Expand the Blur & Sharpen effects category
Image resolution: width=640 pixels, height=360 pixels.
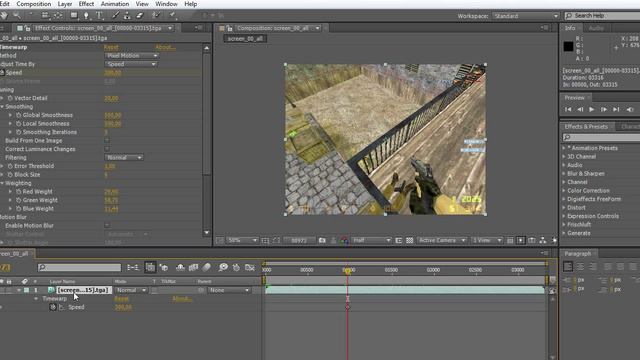pyautogui.click(x=564, y=173)
